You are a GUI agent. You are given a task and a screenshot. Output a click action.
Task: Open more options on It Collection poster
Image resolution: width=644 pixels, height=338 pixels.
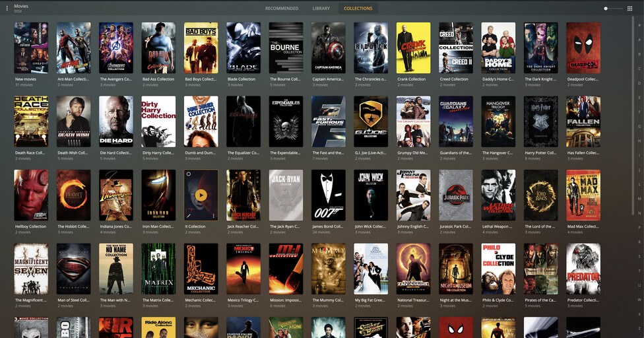[x=214, y=216]
